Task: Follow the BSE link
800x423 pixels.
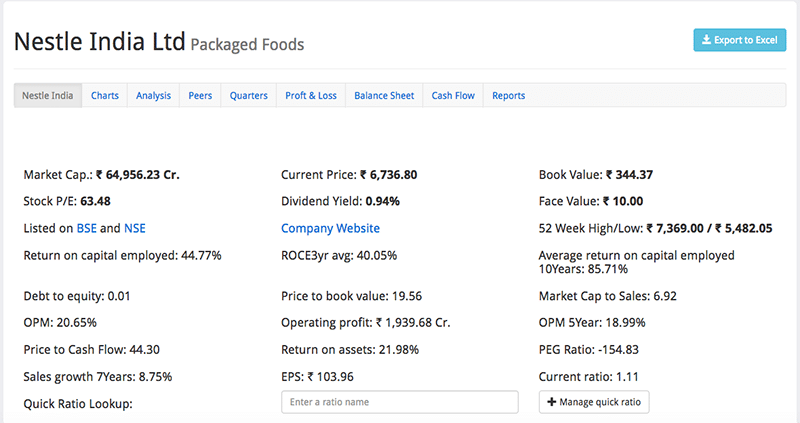Action: [86, 228]
